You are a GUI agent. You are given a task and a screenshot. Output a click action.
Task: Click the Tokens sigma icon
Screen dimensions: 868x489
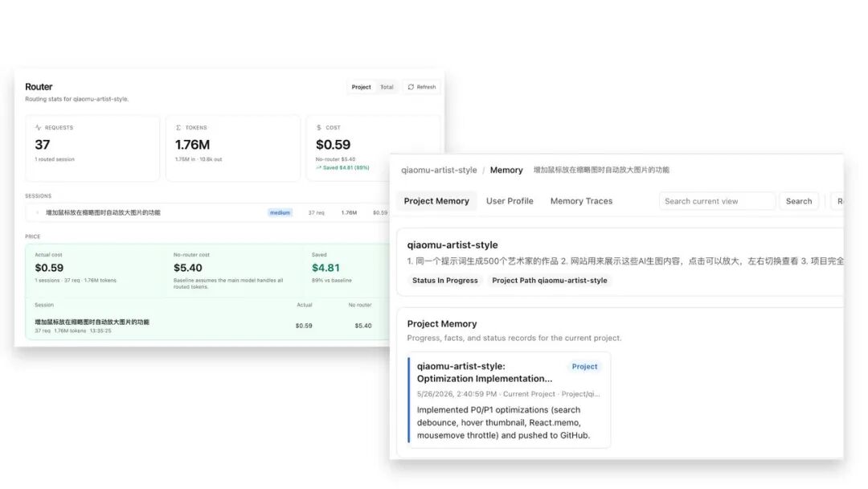[x=178, y=127]
